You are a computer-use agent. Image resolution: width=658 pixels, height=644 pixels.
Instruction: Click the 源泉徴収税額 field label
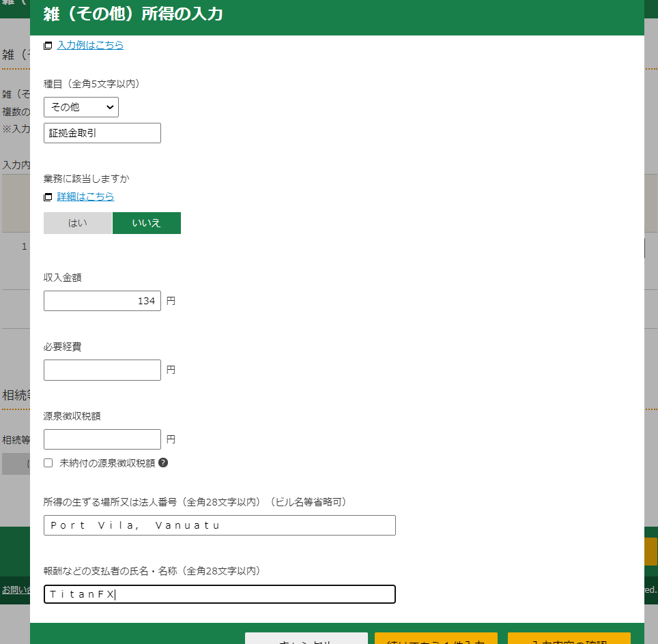pos(72,415)
